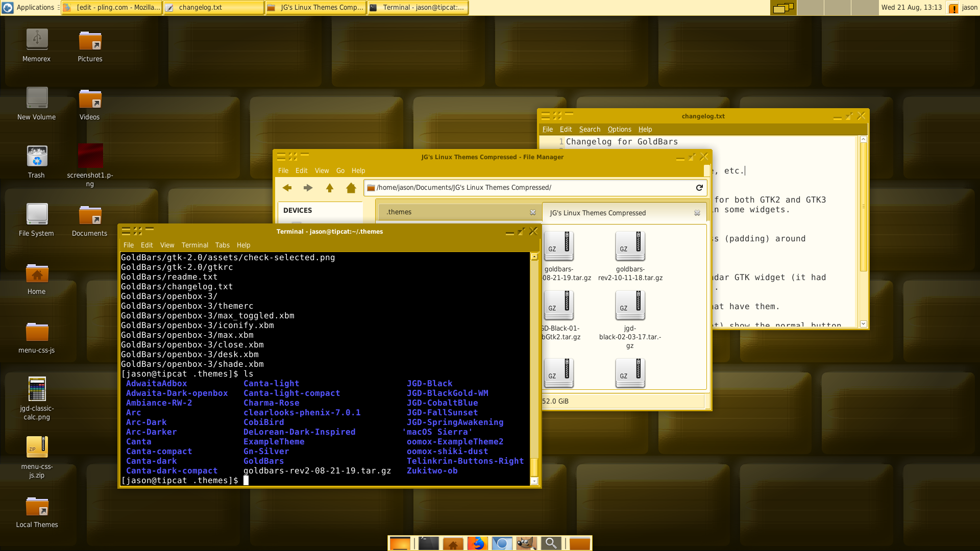This screenshot has width=980, height=551.
Task: Switch to changelog.txt taskbar button
Action: point(214,8)
